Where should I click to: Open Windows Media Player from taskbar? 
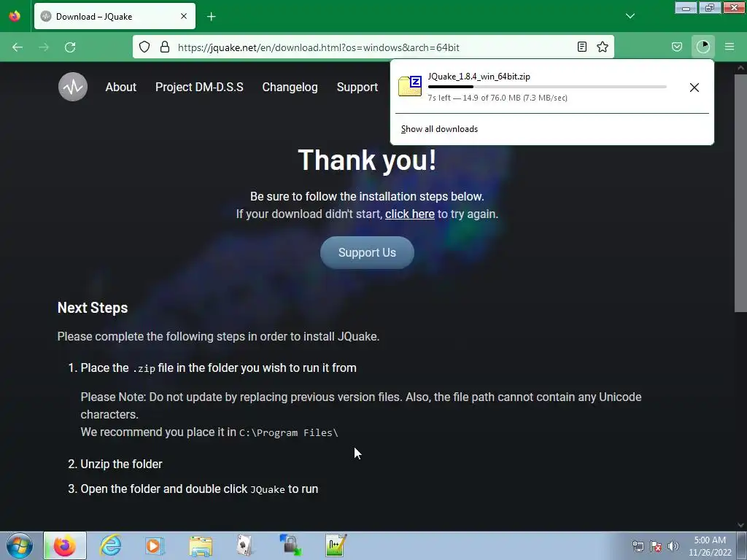[x=155, y=545]
